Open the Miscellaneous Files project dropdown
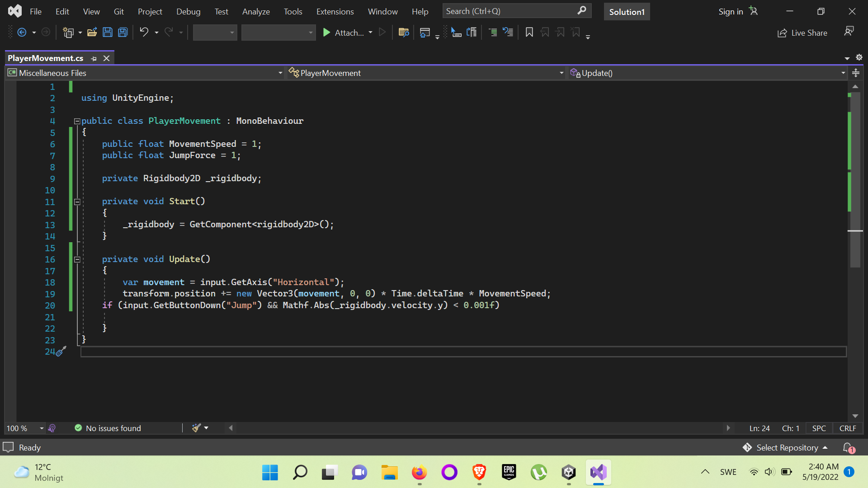Image resolution: width=868 pixels, height=488 pixels. tap(280, 73)
